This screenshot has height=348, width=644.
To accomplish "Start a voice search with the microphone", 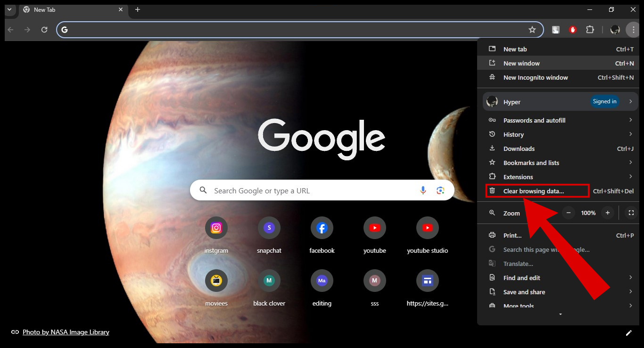I will tap(423, 191).
